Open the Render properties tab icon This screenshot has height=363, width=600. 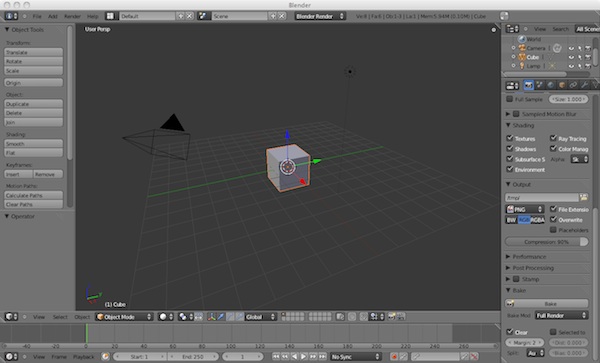coord(528,85)
